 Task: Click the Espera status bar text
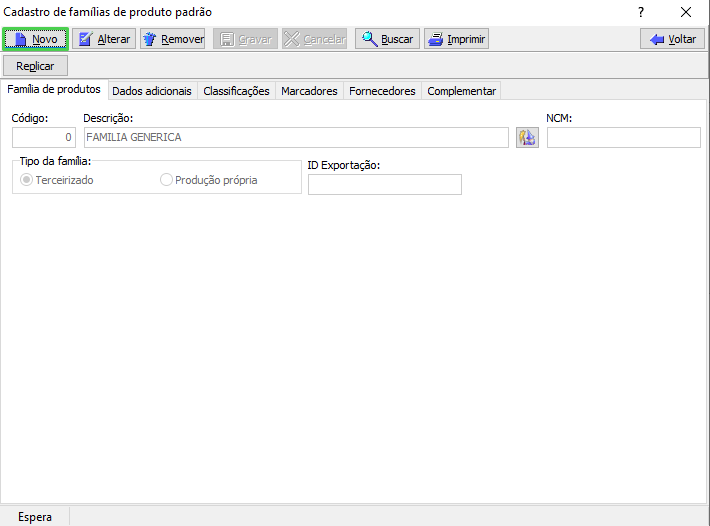[35, 517]
